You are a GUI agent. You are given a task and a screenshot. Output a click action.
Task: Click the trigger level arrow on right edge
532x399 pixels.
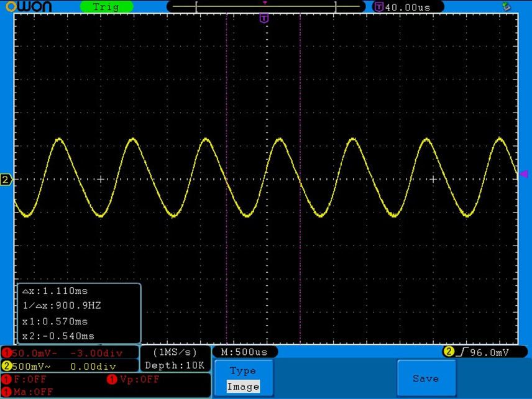pyautogui.click(x=525, y=175)
